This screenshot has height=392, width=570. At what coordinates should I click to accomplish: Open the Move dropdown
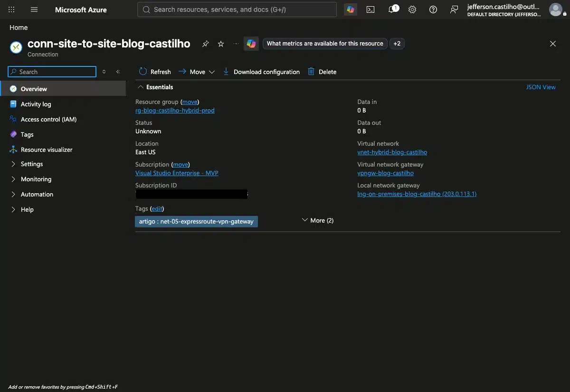tap(197, 72)
